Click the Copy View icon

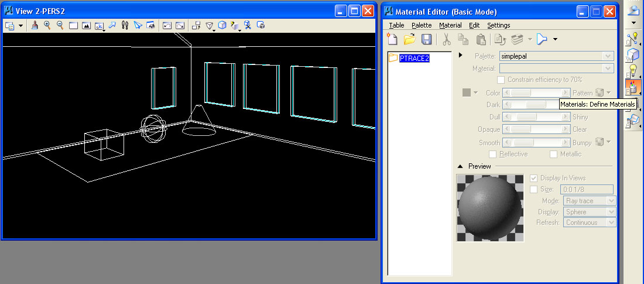[196, 26]
